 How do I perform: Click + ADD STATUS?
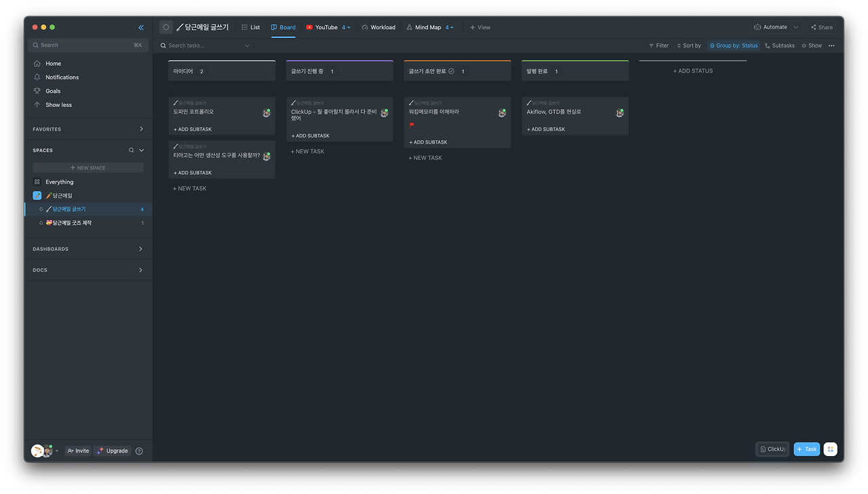693,71
